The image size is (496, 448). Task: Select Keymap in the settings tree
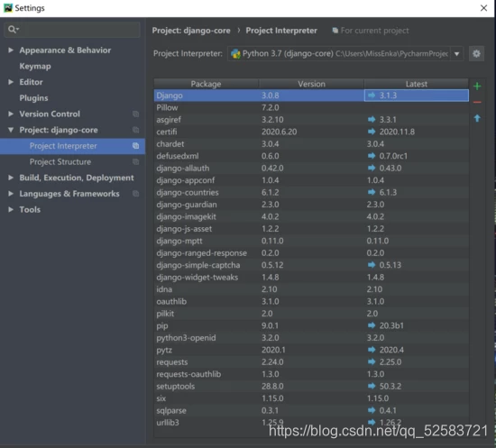tap(35, 66)
